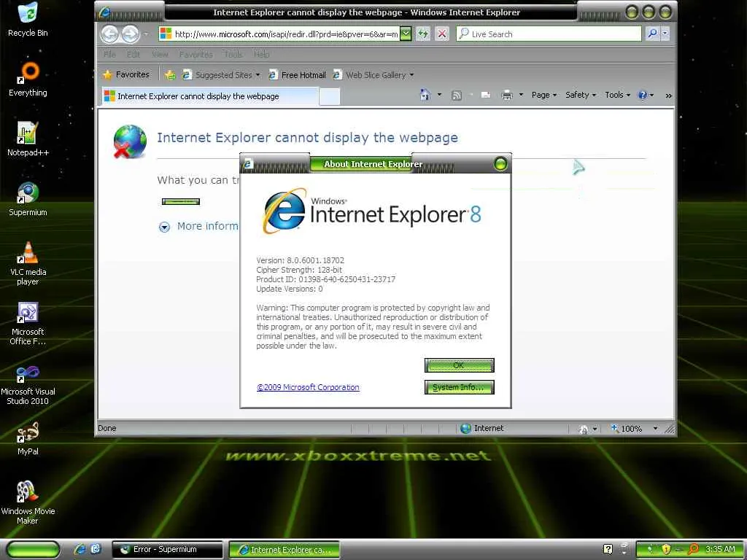Click the second quick launch icon
The height and width of the screenshot is (560, 747).
coord(96,549)
